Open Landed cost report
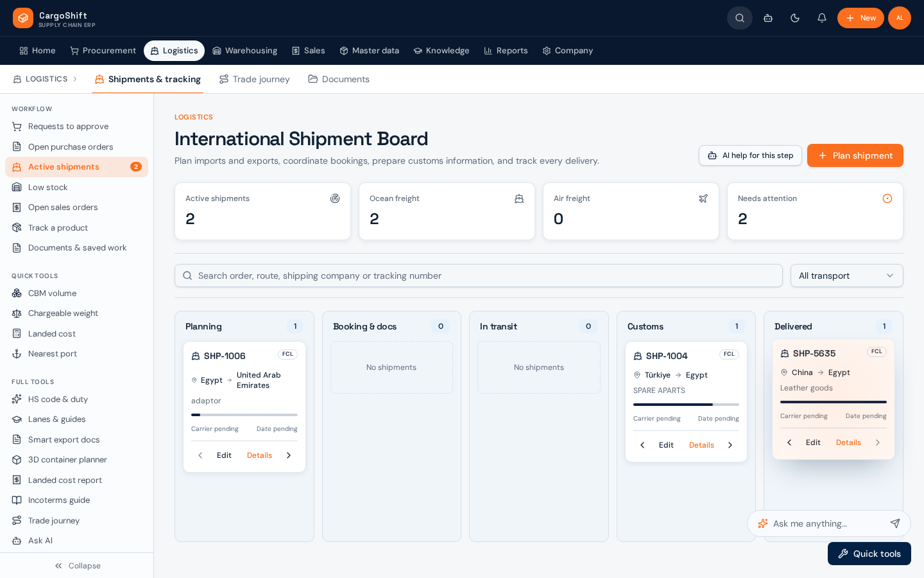The image size is (924, 578). tap(76, 480)
